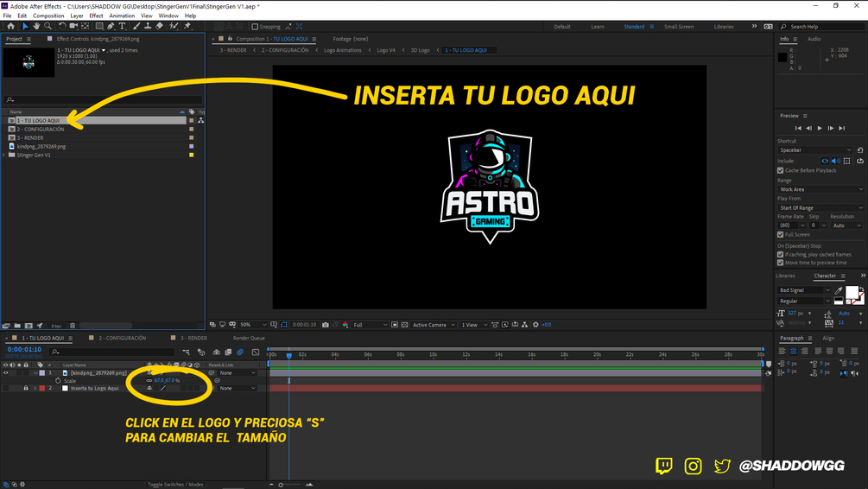Switch to the Render Queue tab
The image size is (868, 489).
coord(249,338)
